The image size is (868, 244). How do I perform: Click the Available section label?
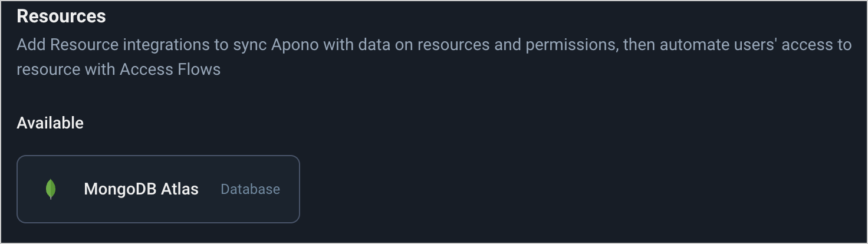[50, 123]
